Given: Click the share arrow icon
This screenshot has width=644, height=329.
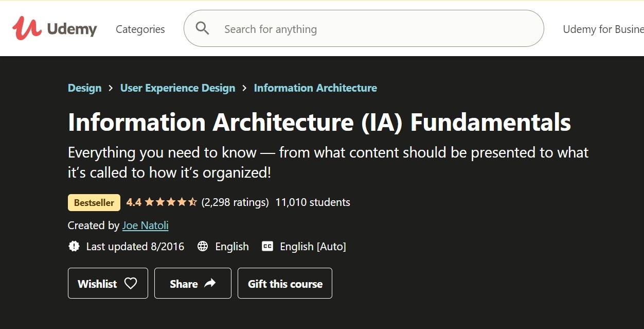Looking at the screenshot, I should [x=210, y=283].
